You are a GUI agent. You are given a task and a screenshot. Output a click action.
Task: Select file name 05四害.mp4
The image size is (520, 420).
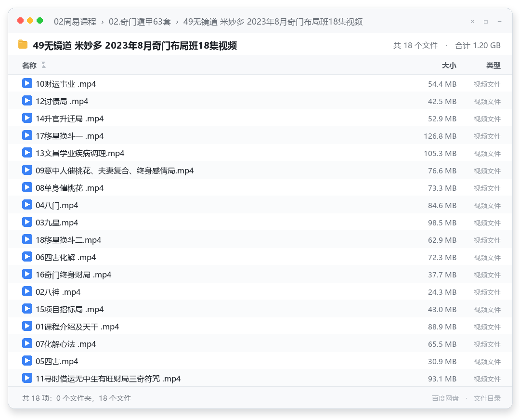(57, 361)
